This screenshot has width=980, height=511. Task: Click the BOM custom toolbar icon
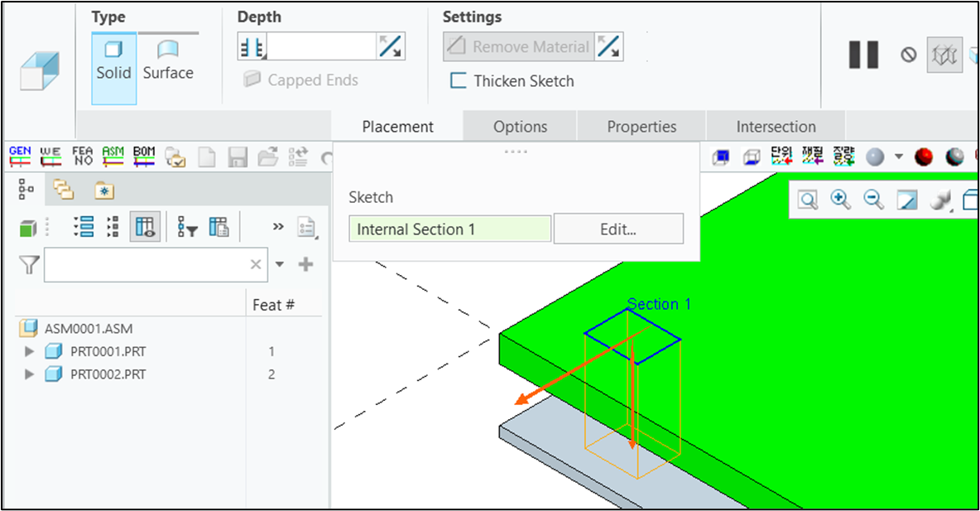[144, 157]
